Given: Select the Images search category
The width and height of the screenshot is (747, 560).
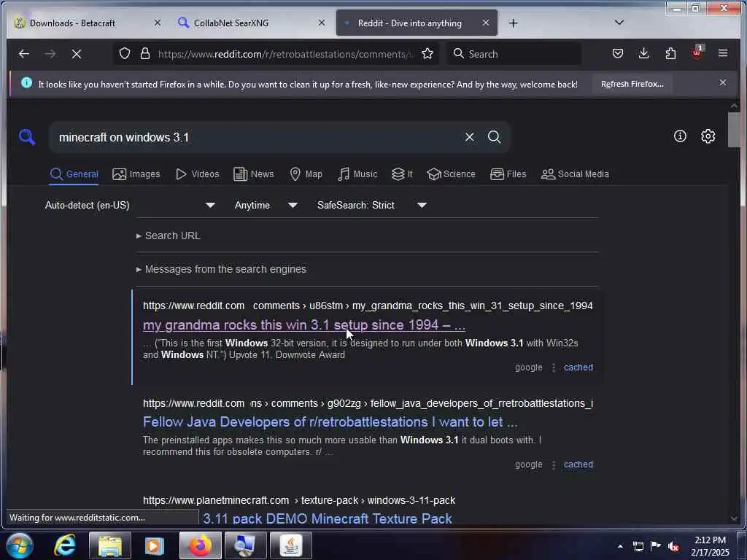Looking at the screenshot, I should [136, 174].
